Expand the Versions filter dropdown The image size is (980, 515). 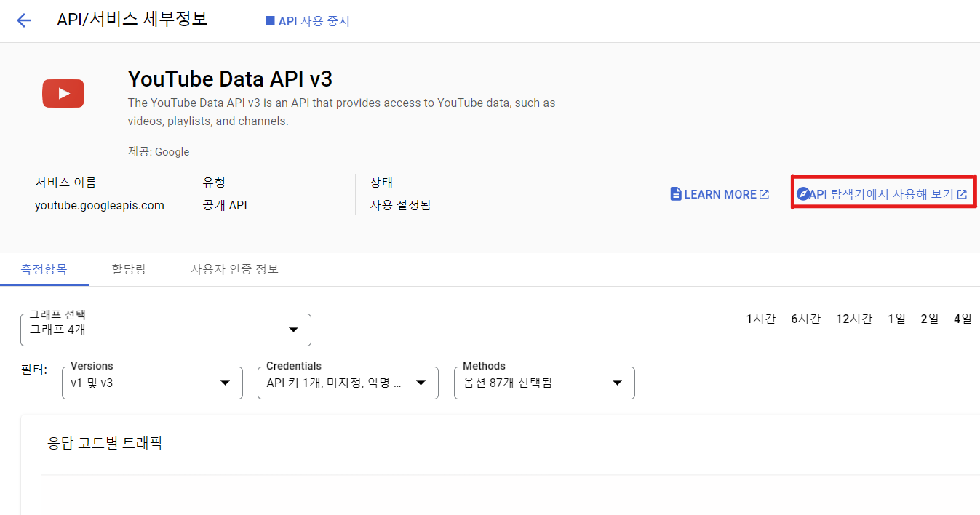pyautogui.click(x=152, y=383)
